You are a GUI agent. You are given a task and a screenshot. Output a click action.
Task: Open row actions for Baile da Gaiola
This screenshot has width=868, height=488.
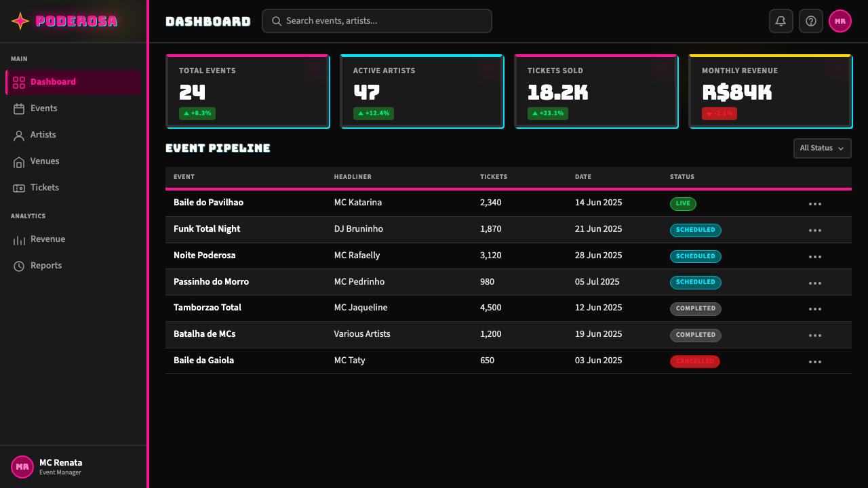point(815,362)
